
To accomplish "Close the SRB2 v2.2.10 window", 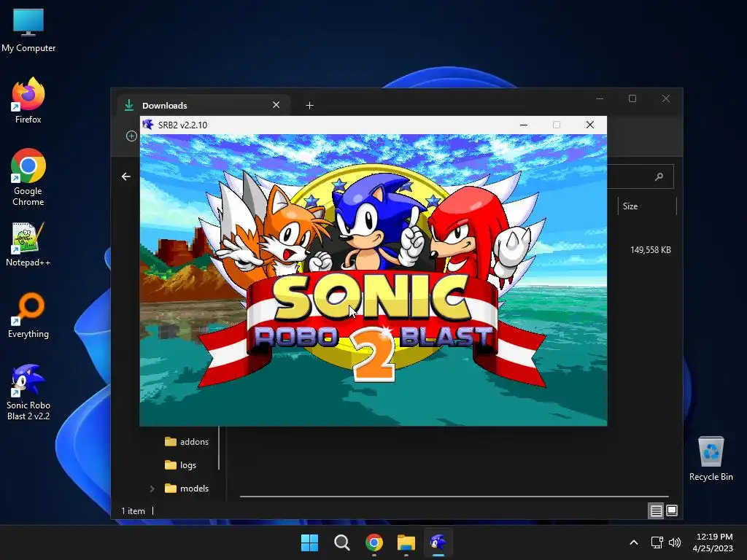I will (589, 125).
